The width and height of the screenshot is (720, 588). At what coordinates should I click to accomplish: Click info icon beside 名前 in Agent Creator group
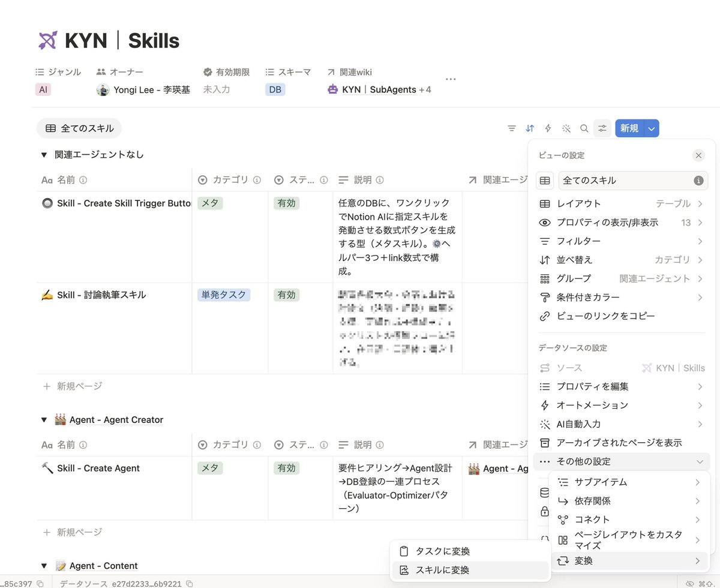83,445
